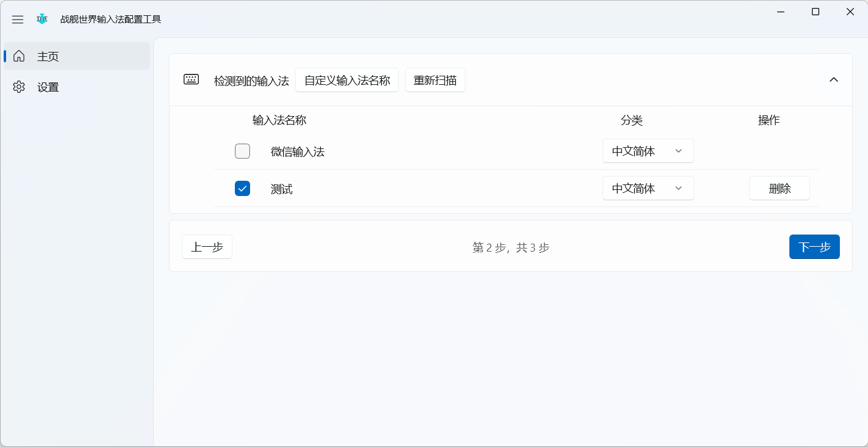
Task: Click the 测试 name text
Action: pos(282,189)
